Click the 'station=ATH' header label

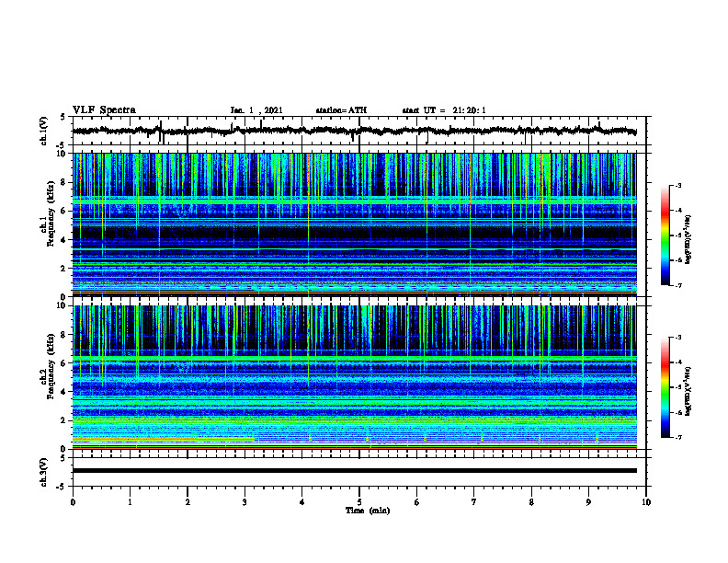(341, 110)
